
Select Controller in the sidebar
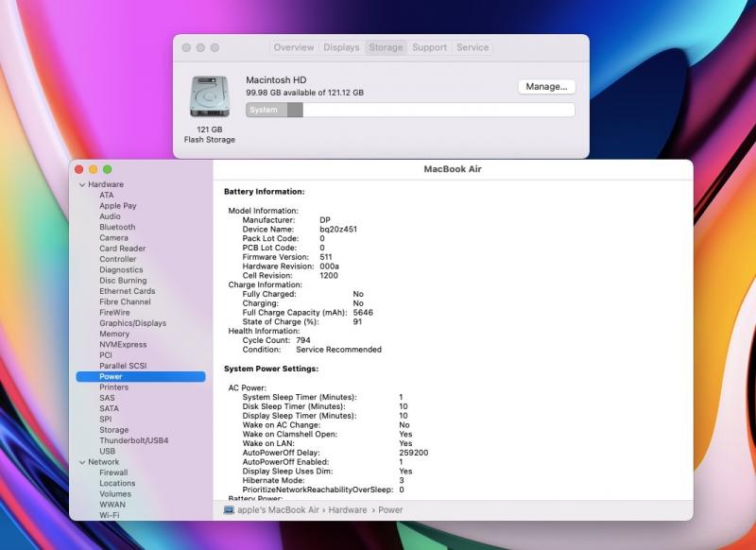117,259
